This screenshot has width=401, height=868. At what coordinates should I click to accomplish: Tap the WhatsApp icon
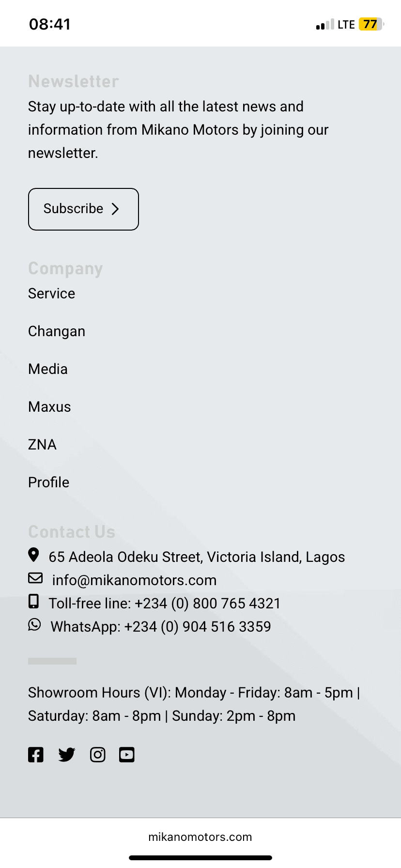pos(34,625)
